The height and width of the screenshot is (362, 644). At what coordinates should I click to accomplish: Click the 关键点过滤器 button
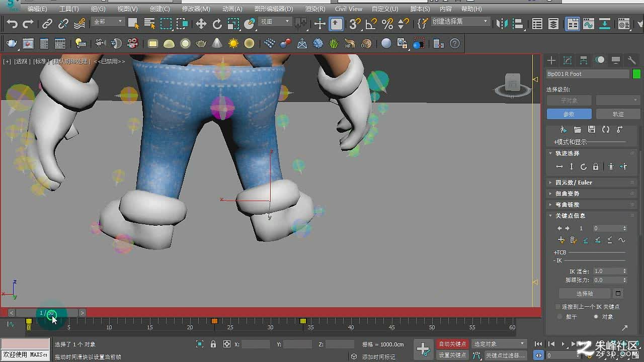tap(506, 355)
